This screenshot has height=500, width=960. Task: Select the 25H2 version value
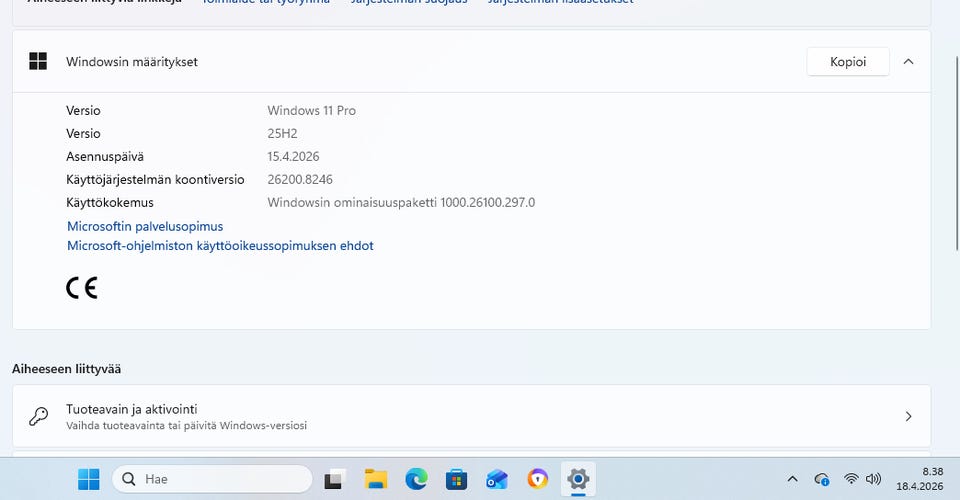(282, 133)
